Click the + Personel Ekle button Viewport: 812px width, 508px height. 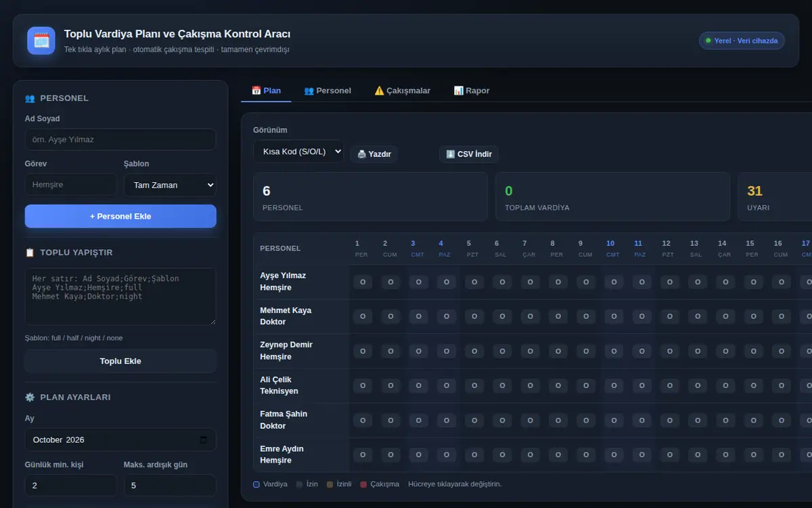[120, 216]
